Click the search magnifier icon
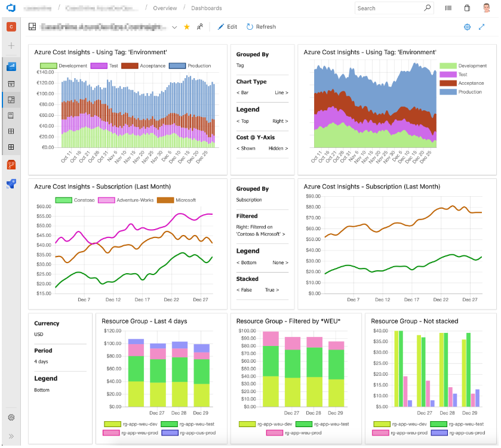 point(427,8)
